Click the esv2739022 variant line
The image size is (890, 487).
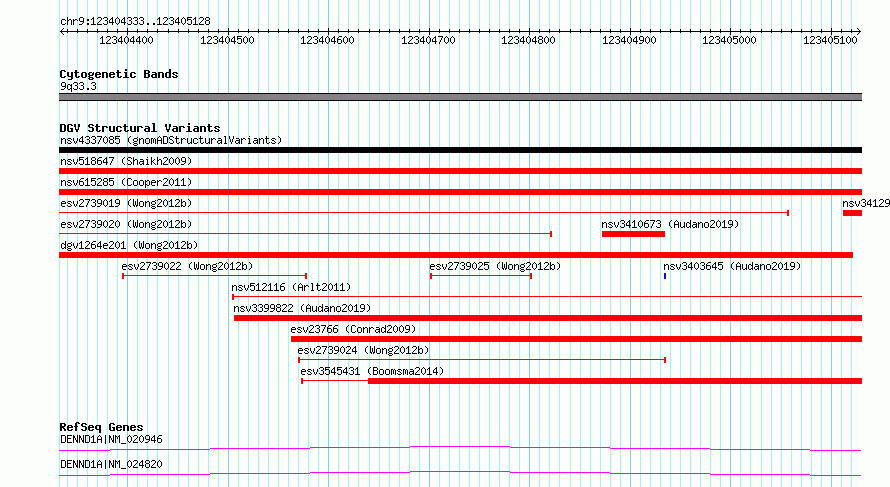point(215,276)
